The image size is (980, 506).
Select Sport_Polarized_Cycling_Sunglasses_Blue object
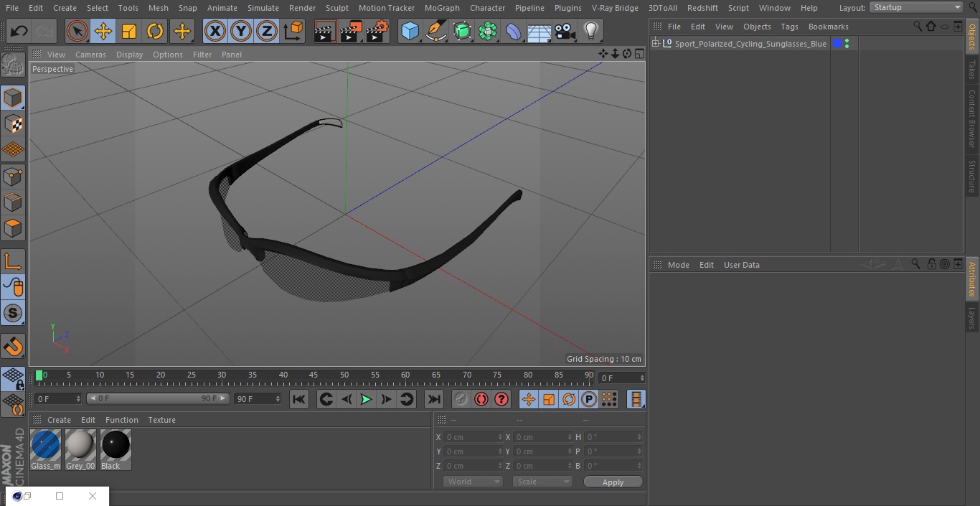point(750,44)
